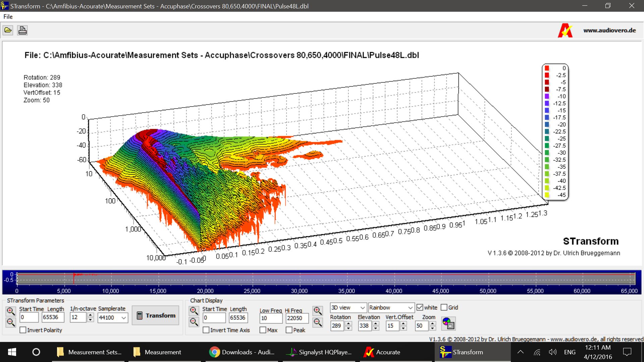Click the Low Freq input field

click(x=271, y=318)
